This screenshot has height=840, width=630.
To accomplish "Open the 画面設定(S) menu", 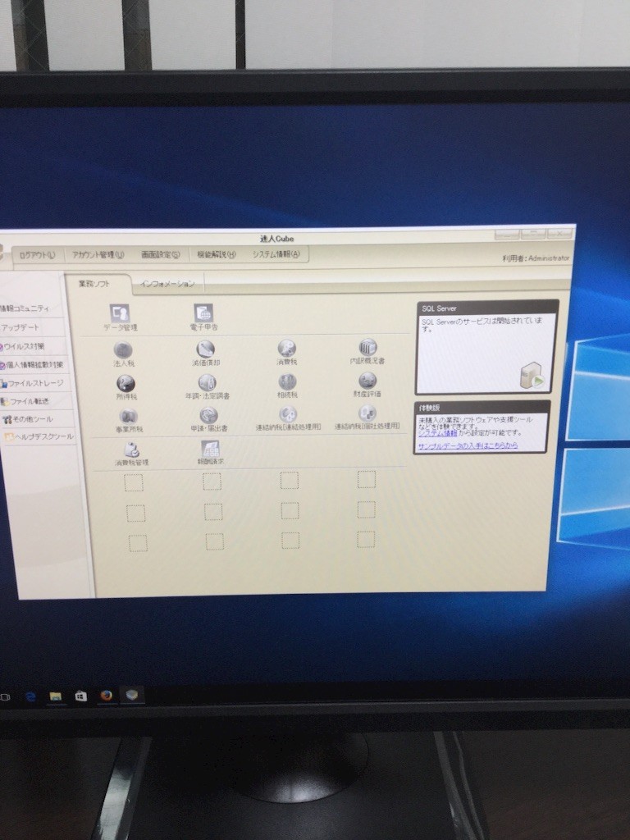I will [x=160, y=254].
